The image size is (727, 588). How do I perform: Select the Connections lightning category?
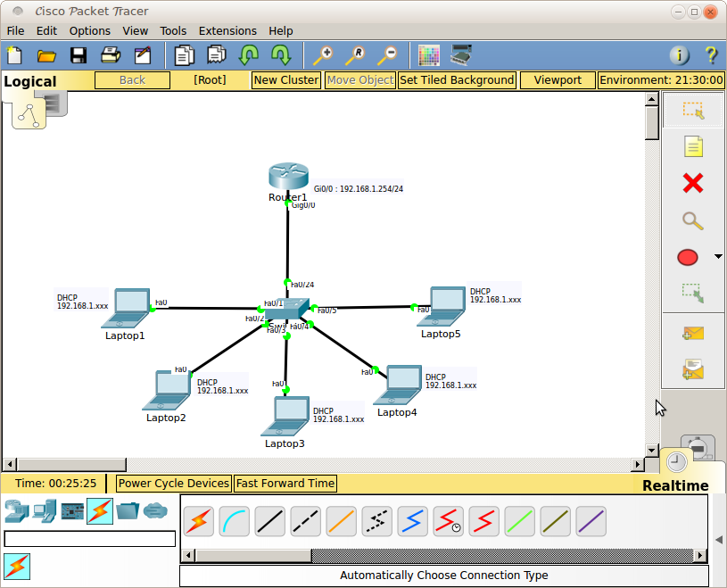pos(100,511)
